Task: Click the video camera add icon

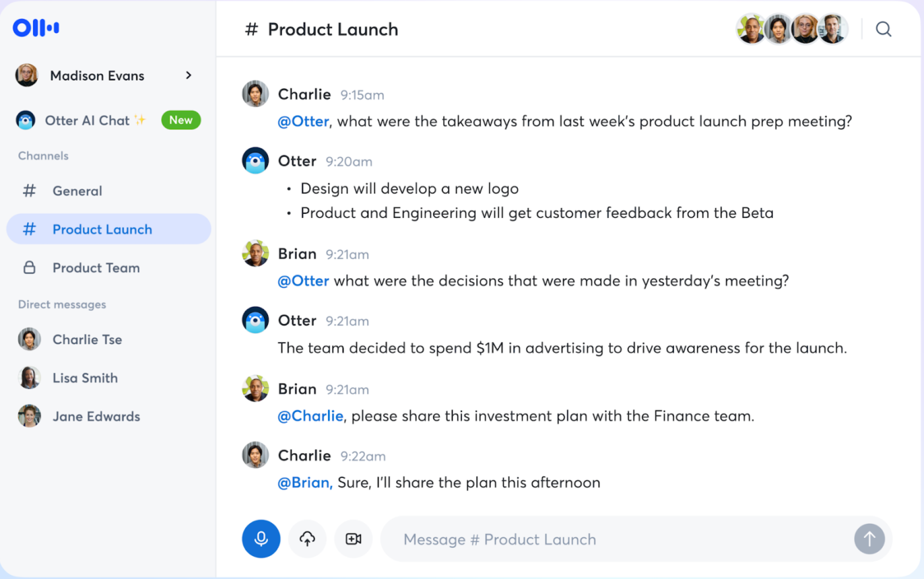Action: pos(354,539)
